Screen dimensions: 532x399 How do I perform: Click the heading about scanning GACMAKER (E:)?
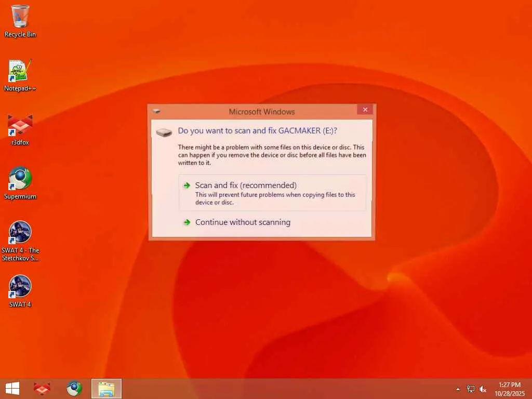pyautogui.click(x=258, y=130)
